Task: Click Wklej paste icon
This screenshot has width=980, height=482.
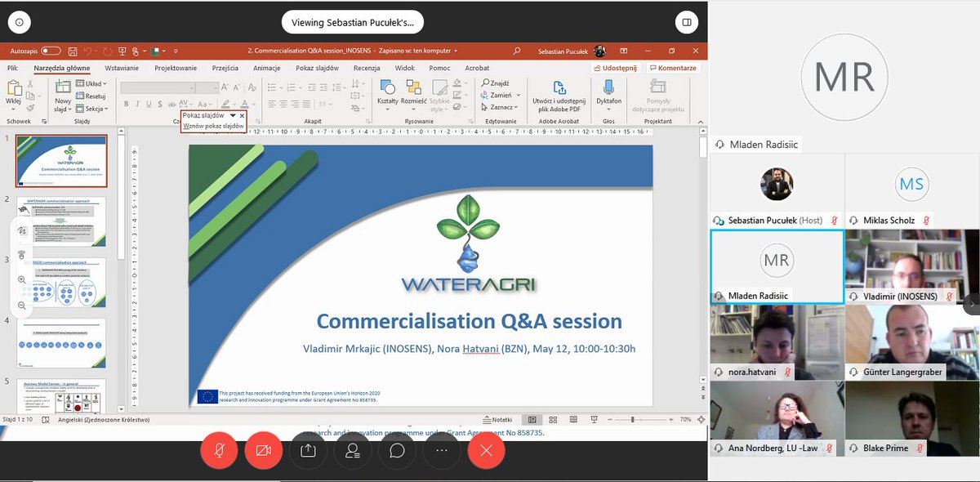Action: pyautogui.click(x=13, y=90)
